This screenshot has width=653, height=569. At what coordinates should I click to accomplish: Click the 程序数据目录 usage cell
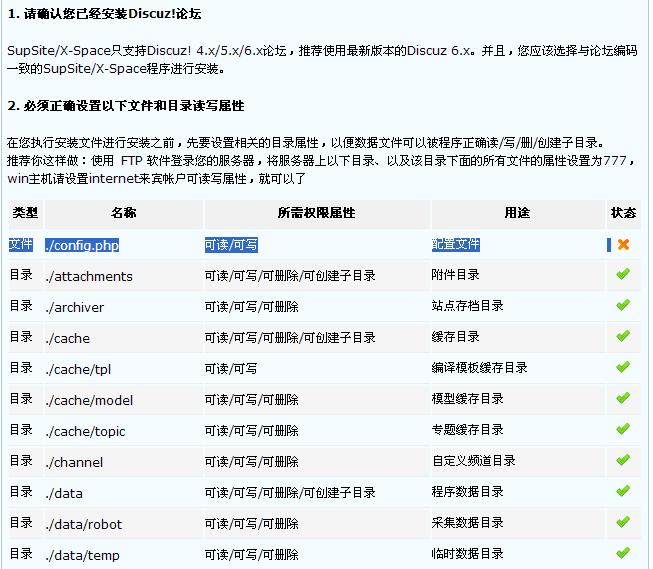point(468,492)
